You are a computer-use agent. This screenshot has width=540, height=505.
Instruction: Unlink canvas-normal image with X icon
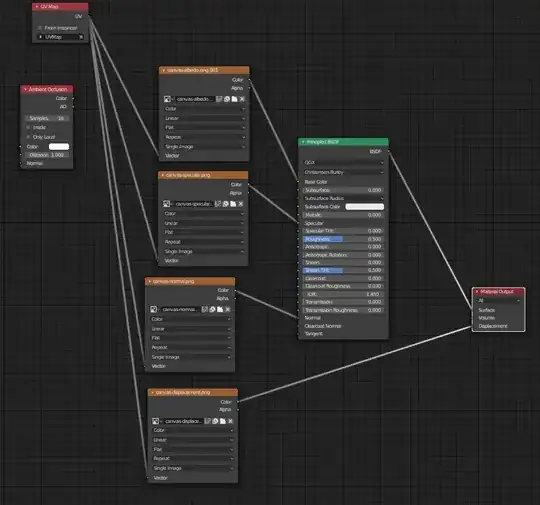(228, 309)
